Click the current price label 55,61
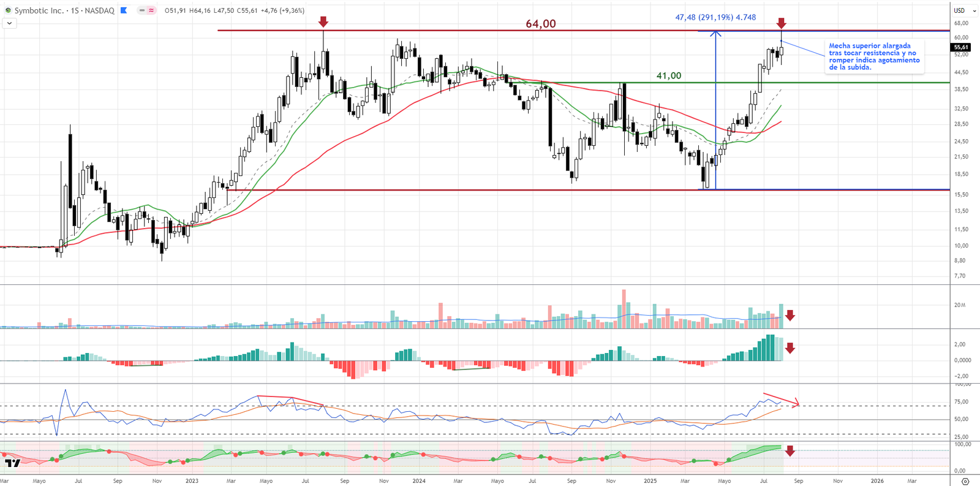 [961, 47]
